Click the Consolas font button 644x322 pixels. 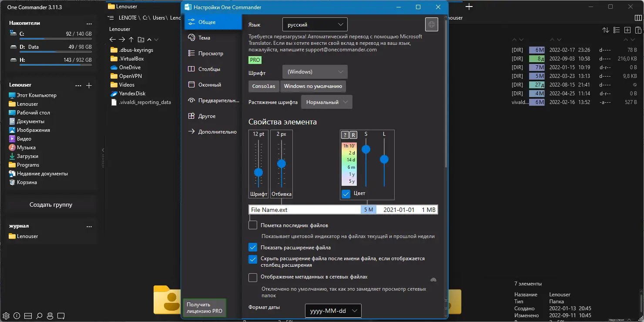[x=264, y=86]
